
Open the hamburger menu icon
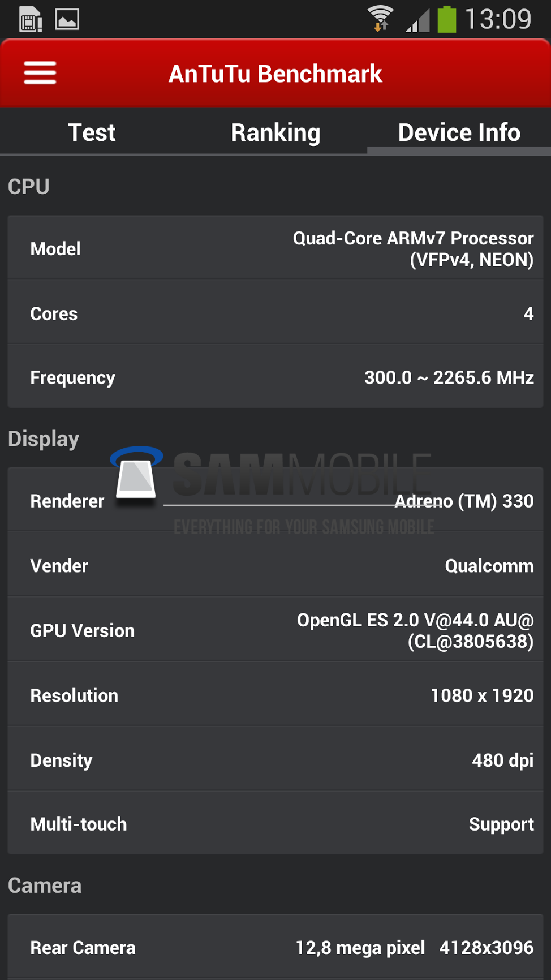(x=40, y=73)
